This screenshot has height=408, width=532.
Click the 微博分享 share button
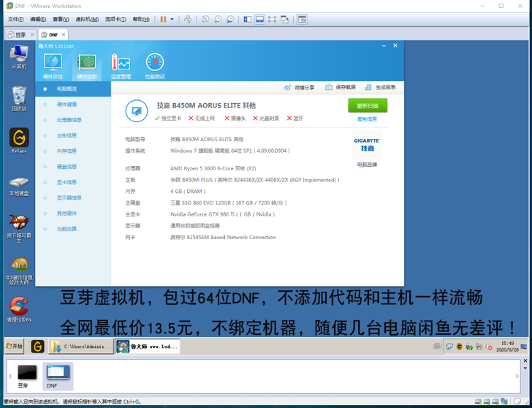(299, 88)
